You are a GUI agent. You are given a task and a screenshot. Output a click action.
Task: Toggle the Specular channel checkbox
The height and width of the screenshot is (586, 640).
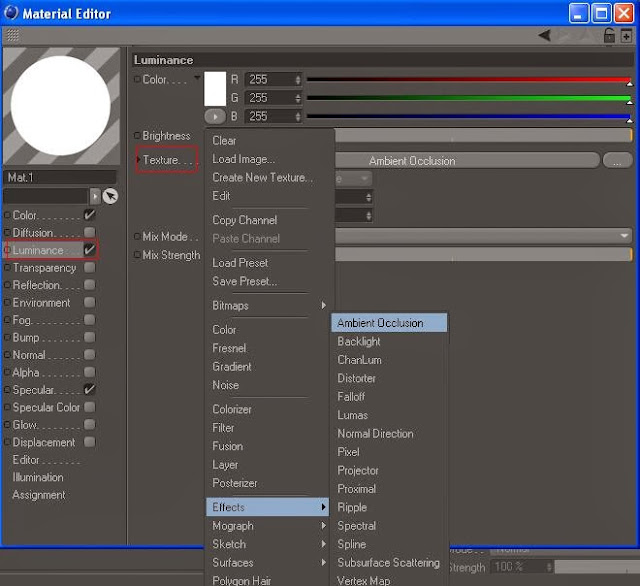tap(89, 389)
